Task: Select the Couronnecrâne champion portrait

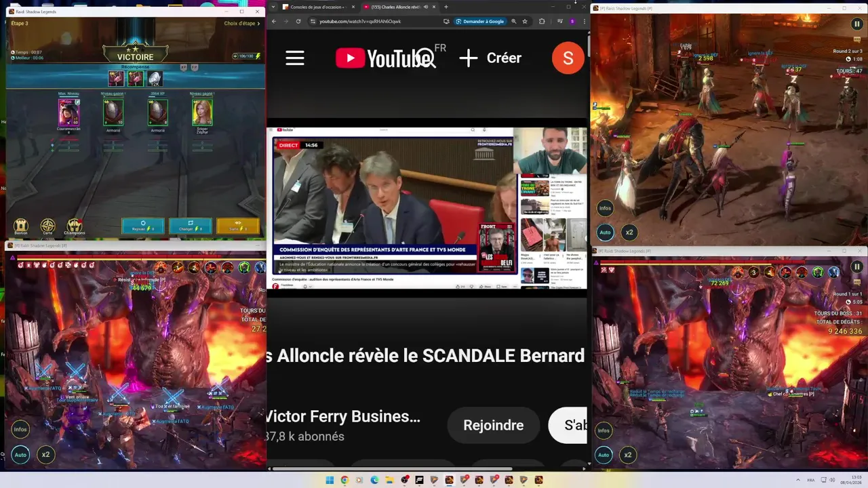Action: pos(68,113)
